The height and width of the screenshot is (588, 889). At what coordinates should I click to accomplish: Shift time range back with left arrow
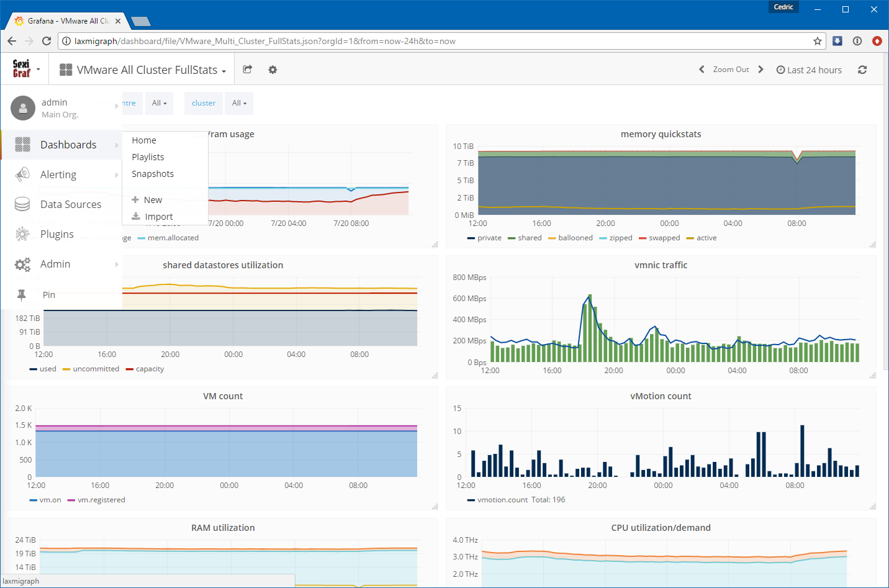click(702, 70)
